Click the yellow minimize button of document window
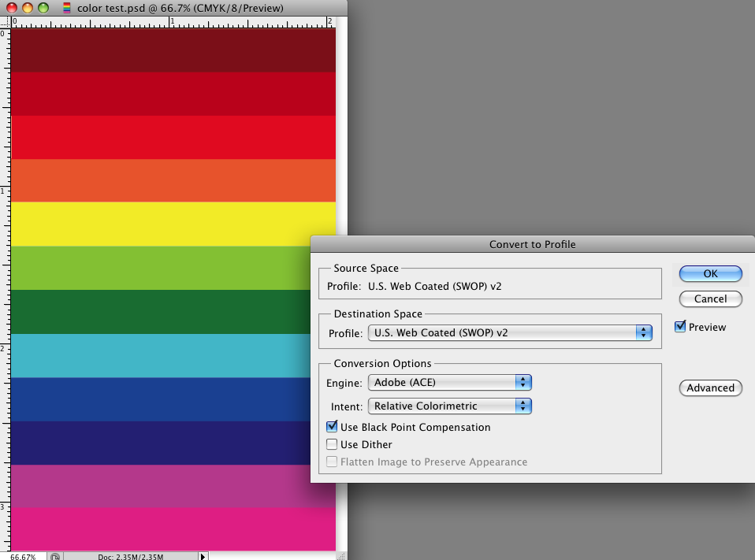 (x=28, y=8)
